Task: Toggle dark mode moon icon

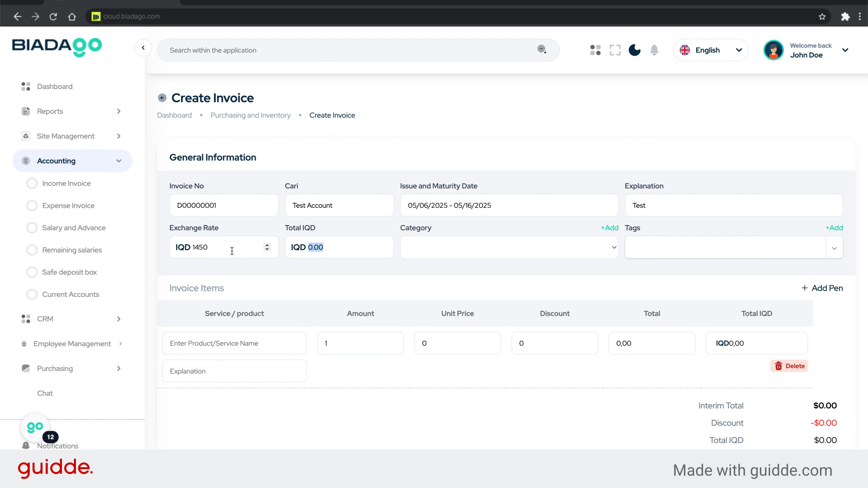Action: pos(634,50)
